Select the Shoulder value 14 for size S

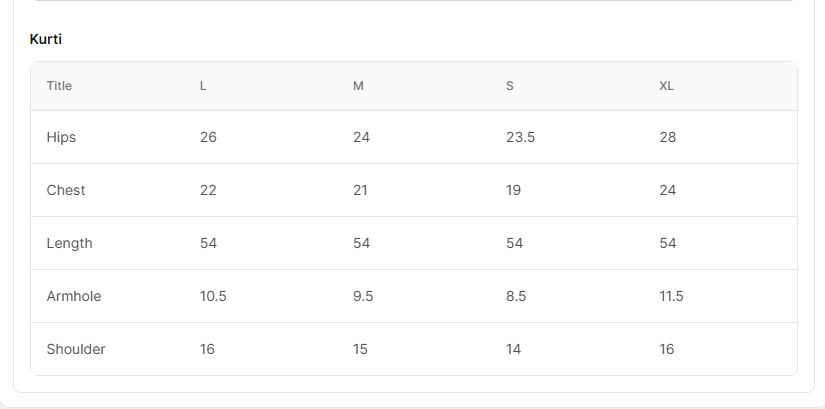coord(514,349)
